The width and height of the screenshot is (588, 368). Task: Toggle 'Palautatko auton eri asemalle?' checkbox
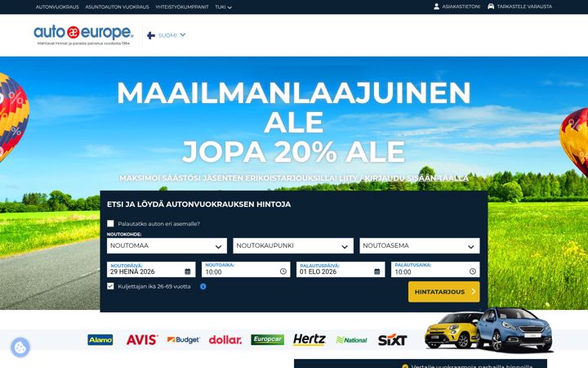[110, 223]
